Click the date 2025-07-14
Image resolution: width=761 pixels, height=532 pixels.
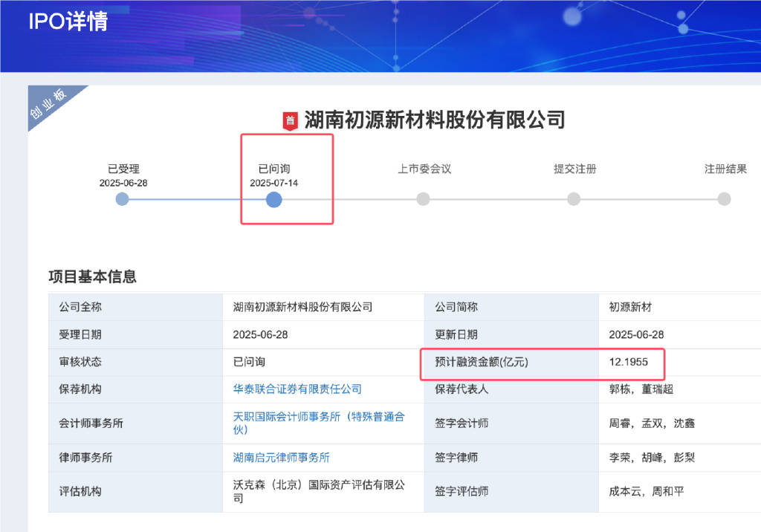pos(273,183)
